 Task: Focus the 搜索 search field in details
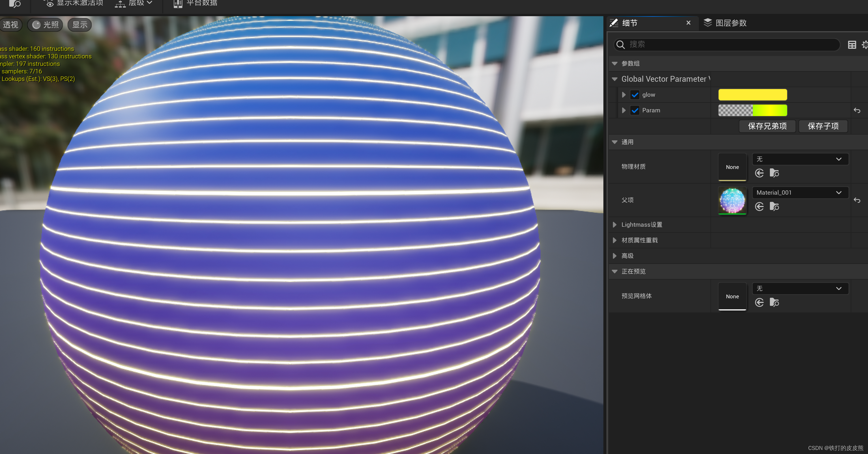(x=727, y=44)
